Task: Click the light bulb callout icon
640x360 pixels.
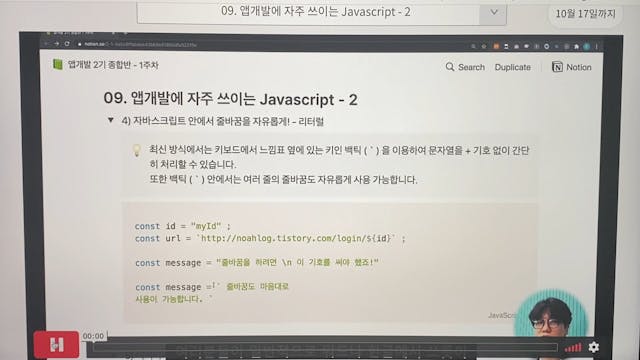Action: [137, 150]
